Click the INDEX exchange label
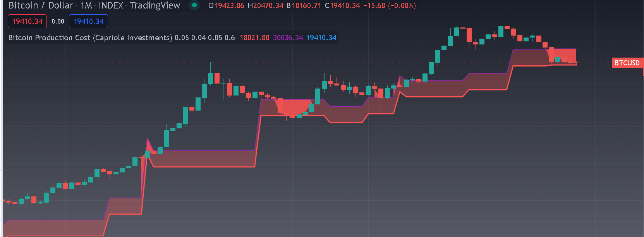The image size is (644, 237). pos(111,5)
